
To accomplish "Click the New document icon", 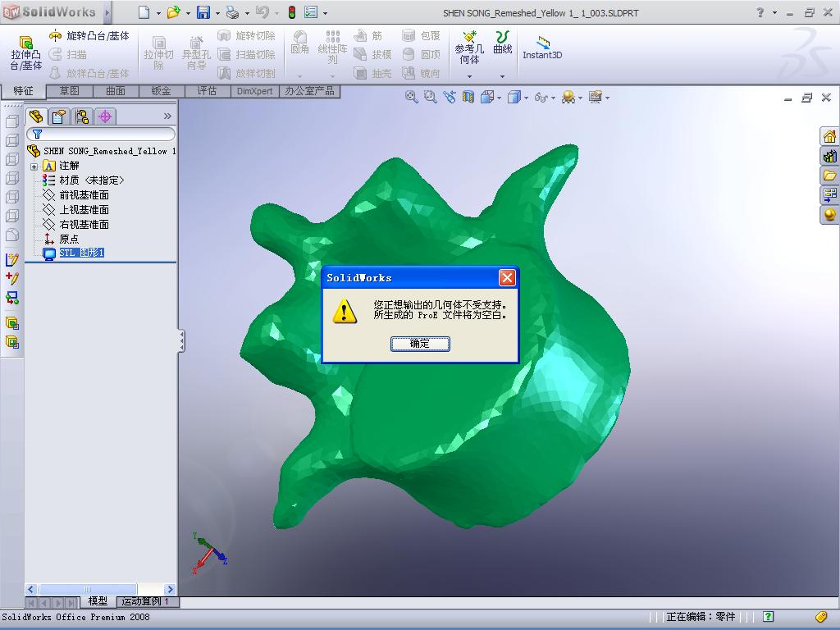I will 144,12.
